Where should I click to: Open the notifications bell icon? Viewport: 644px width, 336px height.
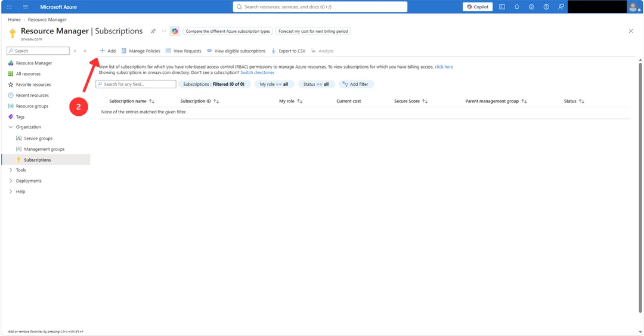[x=516, y=7]
